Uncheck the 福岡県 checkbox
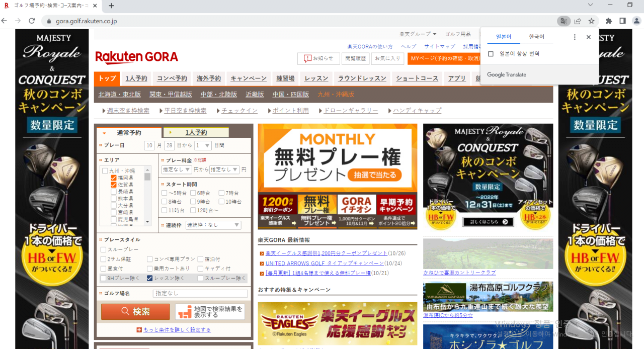This screenshot has width=644, height=349. click(x=114, y=178)
